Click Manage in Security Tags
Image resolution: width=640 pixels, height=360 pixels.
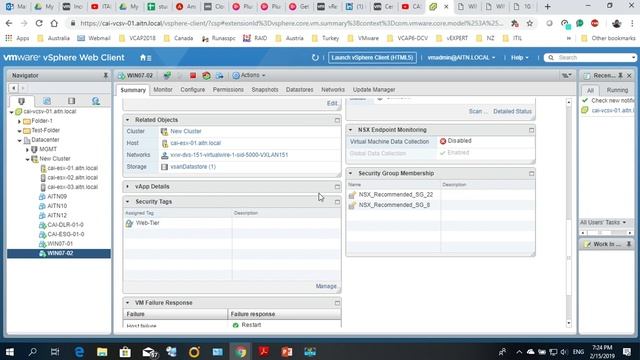326,286
